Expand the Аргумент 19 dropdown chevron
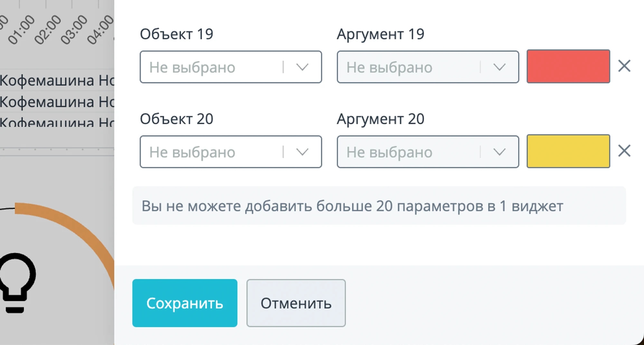 tap(499, 67)
